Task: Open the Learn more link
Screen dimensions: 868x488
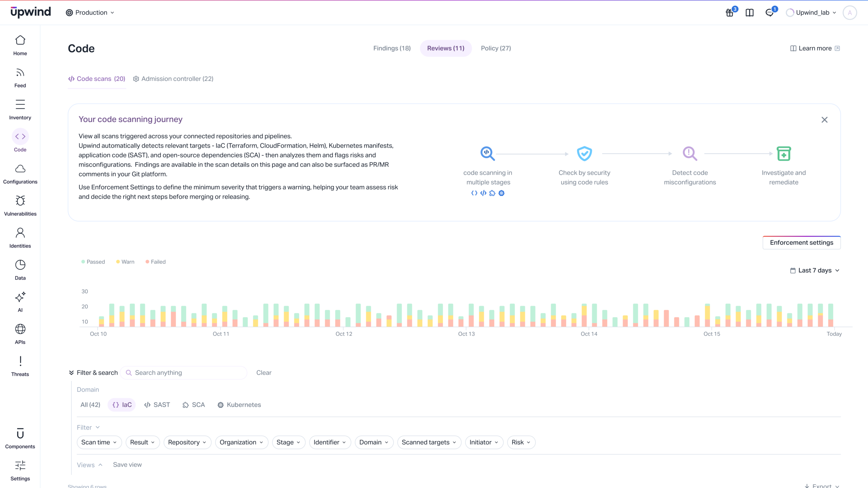Action: tap(815, 48)
